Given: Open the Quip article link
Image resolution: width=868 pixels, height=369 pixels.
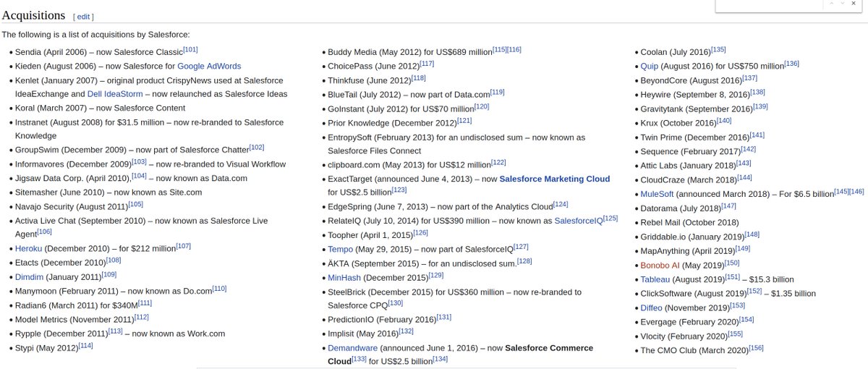Looking at the screenshot, I should pyautogui.click(x=649, y=66).
